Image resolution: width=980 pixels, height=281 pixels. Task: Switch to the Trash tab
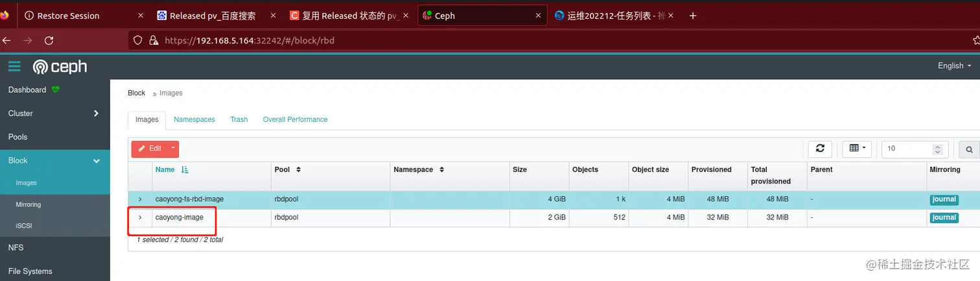239,119
